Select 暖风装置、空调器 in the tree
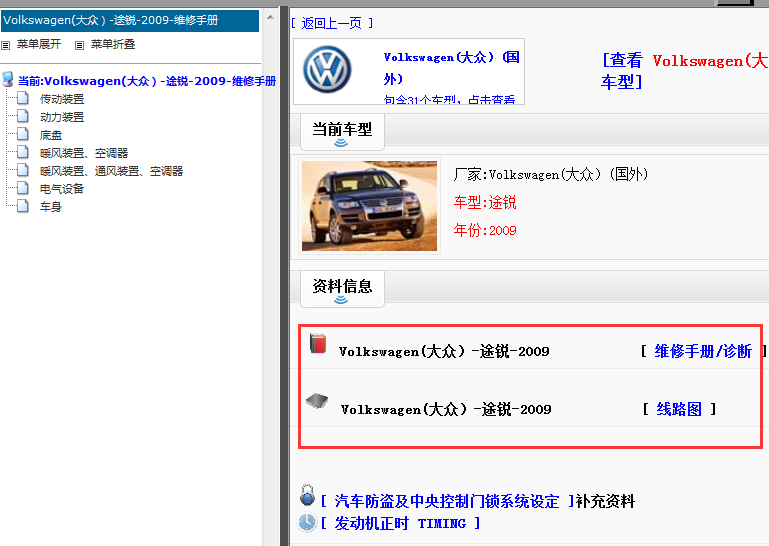The width and height of the screenshot is (769, 546). (84, 153)
